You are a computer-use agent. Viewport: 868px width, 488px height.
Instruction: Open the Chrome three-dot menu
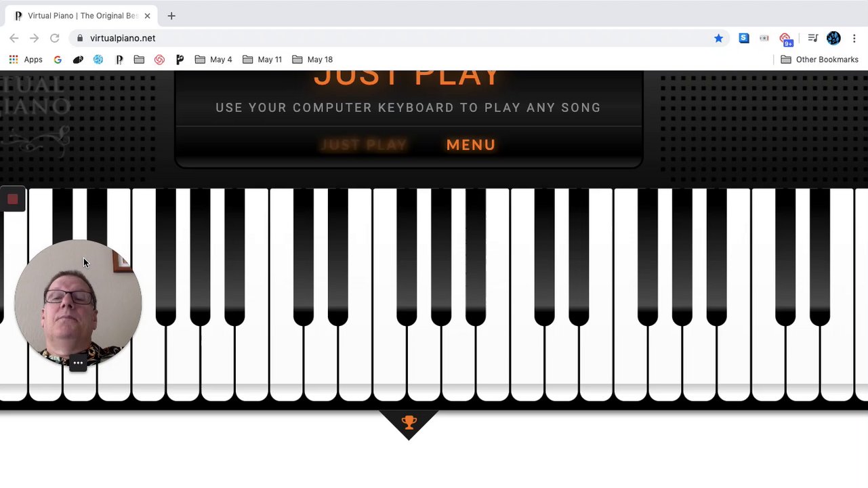pos(855,39)
